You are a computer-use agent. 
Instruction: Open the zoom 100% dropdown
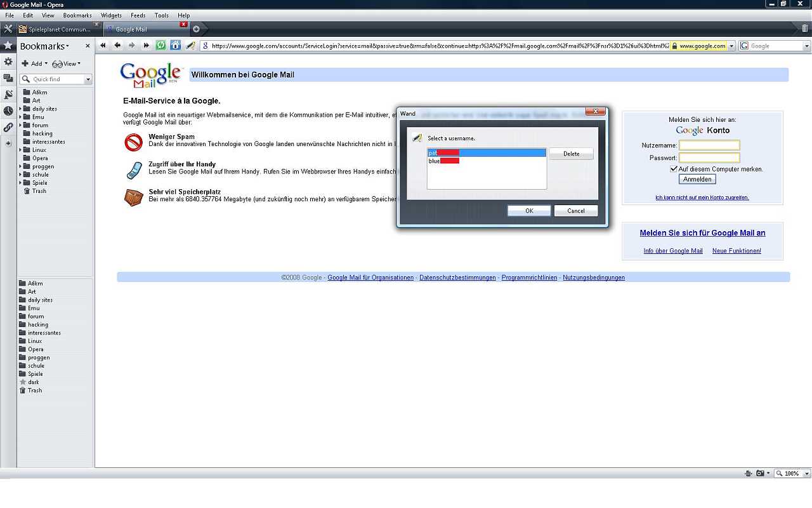click(807, 474)
